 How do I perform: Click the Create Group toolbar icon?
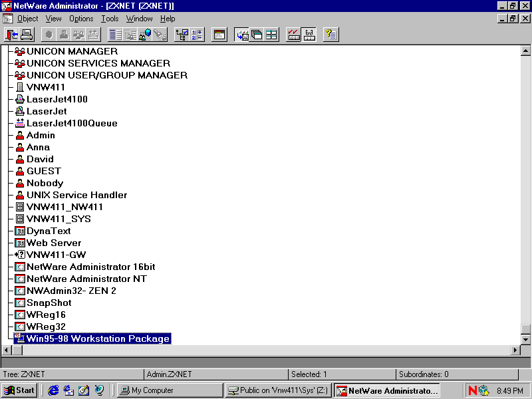[78, 35]
